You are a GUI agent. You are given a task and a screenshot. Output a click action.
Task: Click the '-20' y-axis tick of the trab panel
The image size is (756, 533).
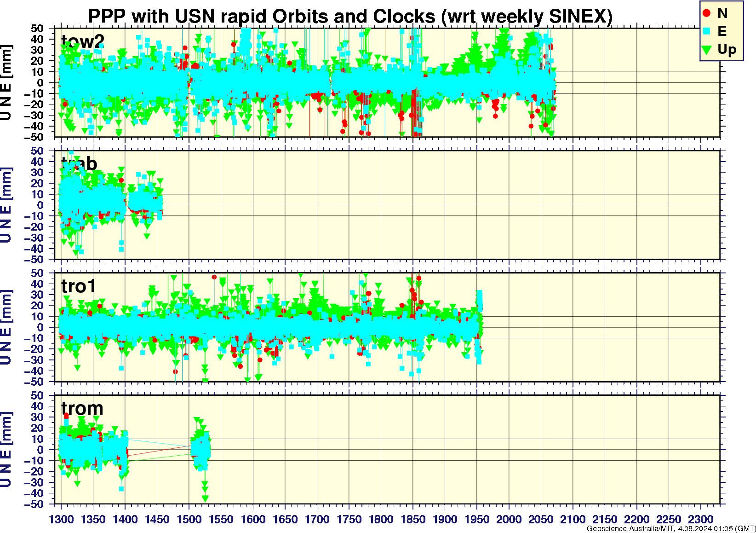click(34, 227)
